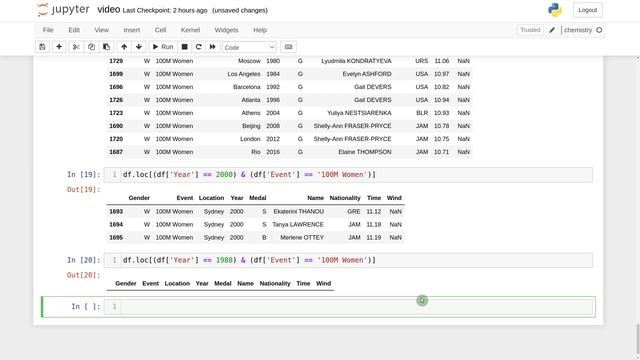Click into the empty code cell input
Image resolution: width=640 pixels, height=360 pixels.
tap(357, 307)
